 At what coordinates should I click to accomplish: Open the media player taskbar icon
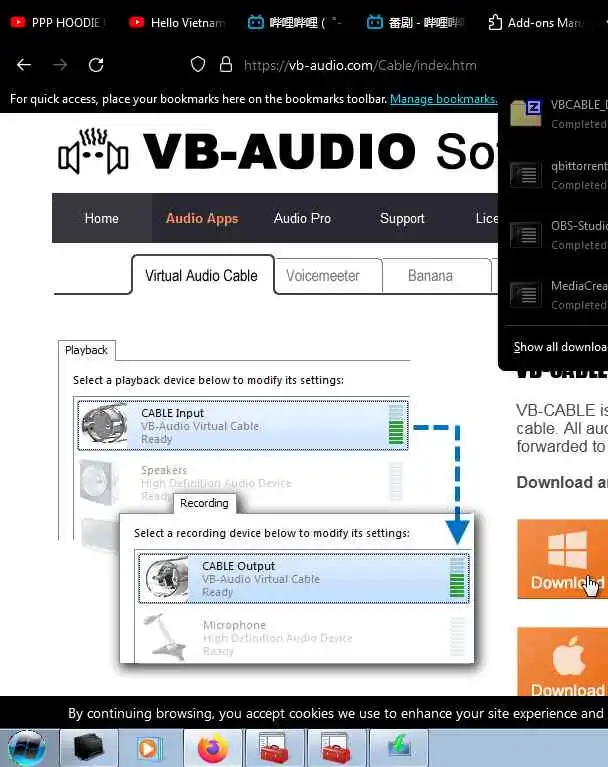[150, 748]
